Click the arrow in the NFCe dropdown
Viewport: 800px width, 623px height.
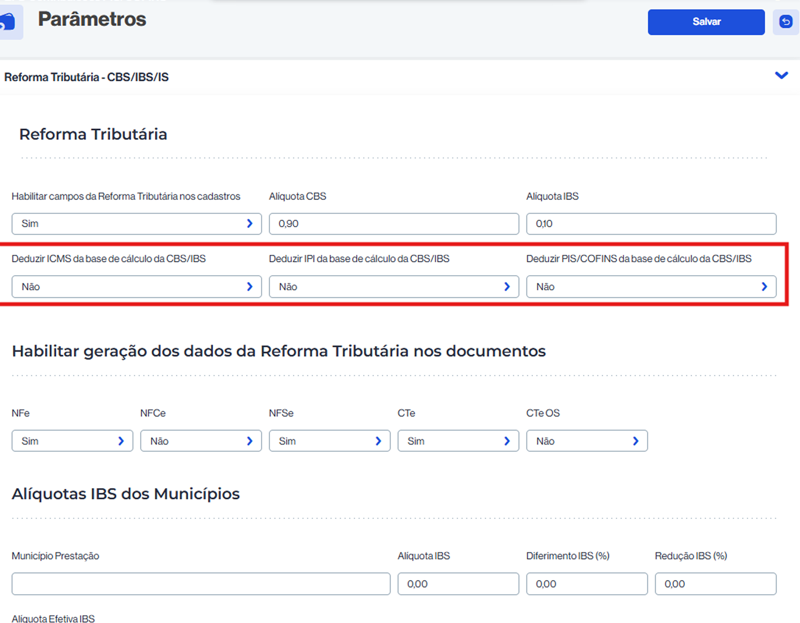tap(249, 441)
